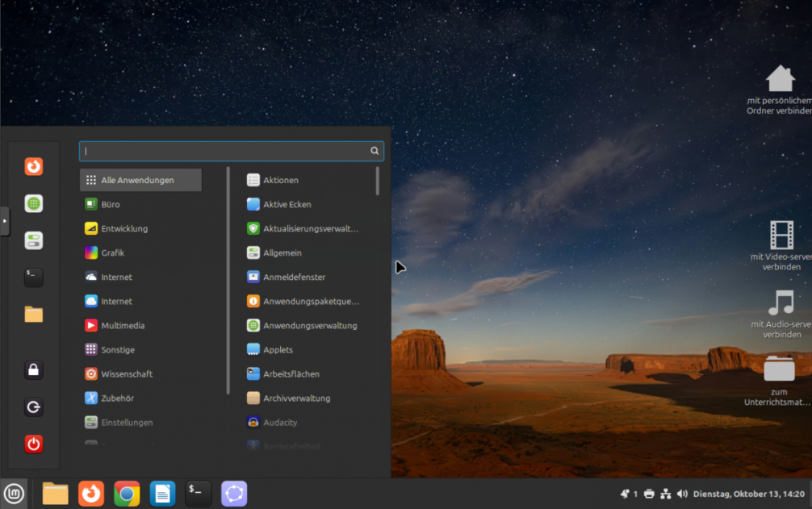The height and width of the screenshot is (509, 812).
Task: Select Unterrichtsmat folder desktop shortcut
Action: [778, 381]
